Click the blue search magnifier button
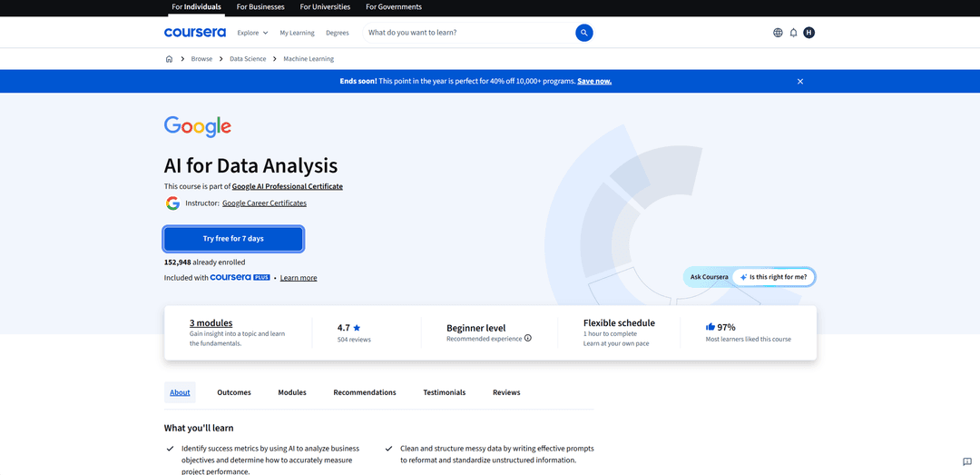980x475 pixels. [583, 33]
